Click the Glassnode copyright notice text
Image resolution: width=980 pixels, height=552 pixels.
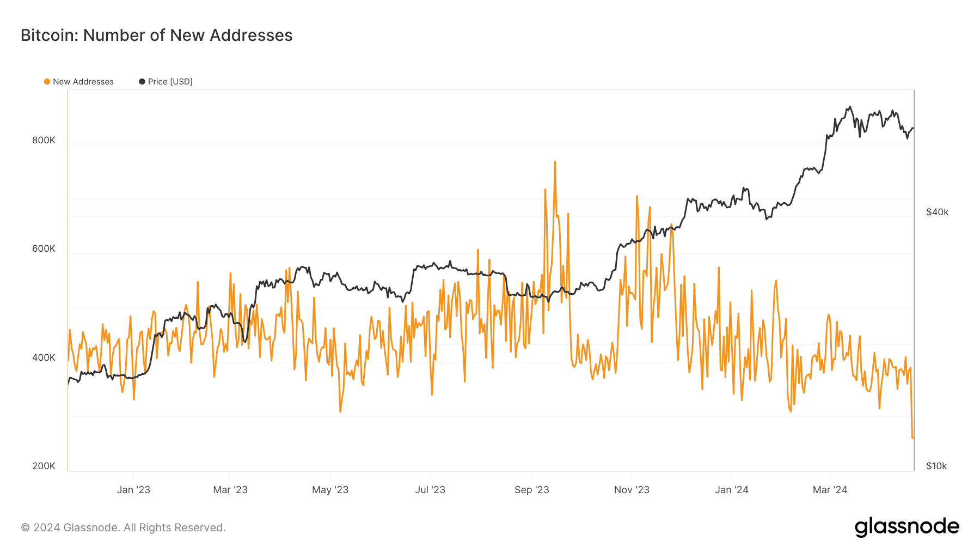(123, 527)
